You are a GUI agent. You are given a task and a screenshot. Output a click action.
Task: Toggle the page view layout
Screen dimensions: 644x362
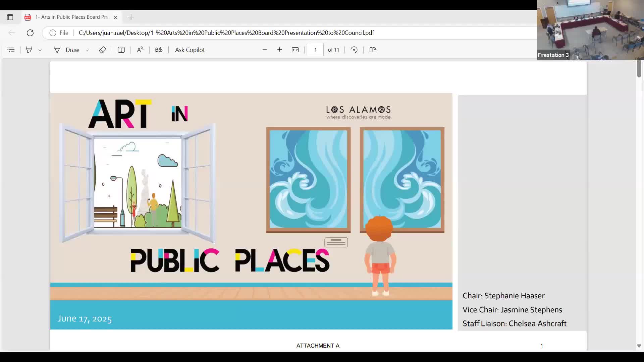pyautogui.click(x=373, y=50)
